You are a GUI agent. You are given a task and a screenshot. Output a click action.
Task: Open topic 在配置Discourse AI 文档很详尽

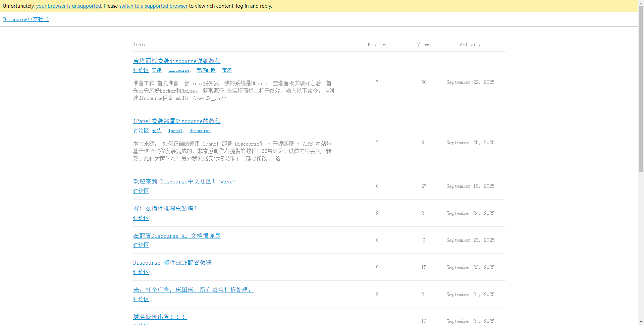pos(177,236)
